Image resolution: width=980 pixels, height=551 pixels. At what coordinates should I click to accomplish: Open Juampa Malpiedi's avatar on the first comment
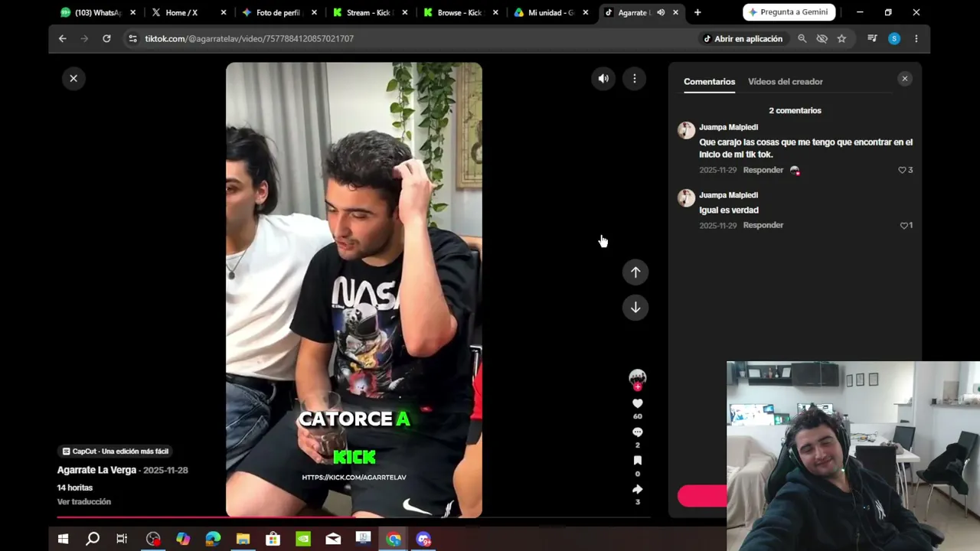(686, 130)
